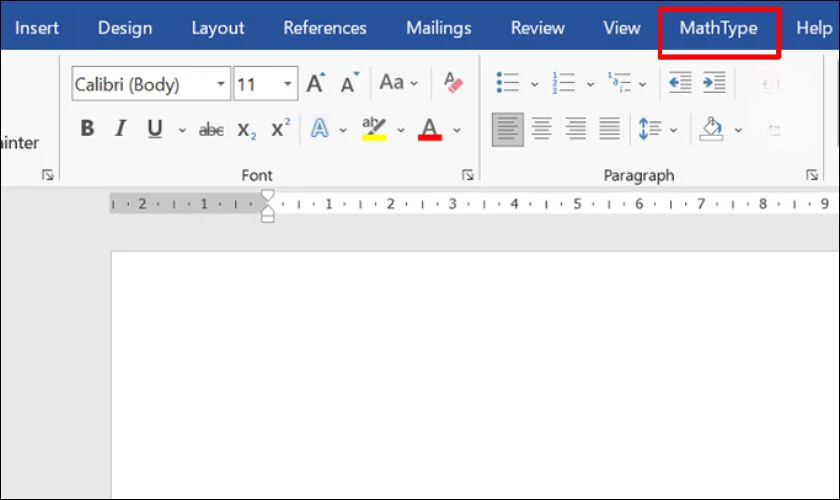Expand shading color dropdown arrow
Screen dimensions: 840x500
point(738,130)
